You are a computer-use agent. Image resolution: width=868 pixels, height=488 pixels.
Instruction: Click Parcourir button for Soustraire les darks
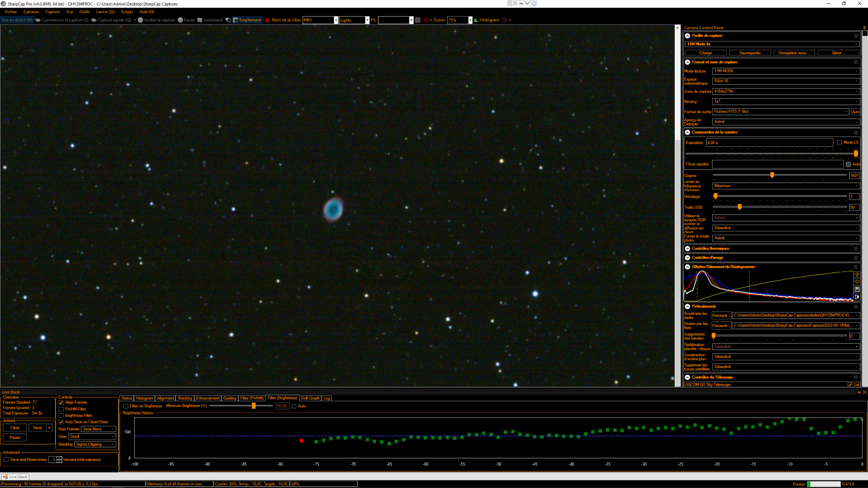pos(721,316)
